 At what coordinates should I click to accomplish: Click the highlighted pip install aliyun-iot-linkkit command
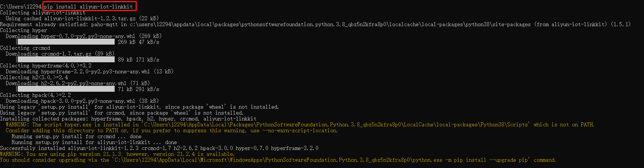coord(88,7)
